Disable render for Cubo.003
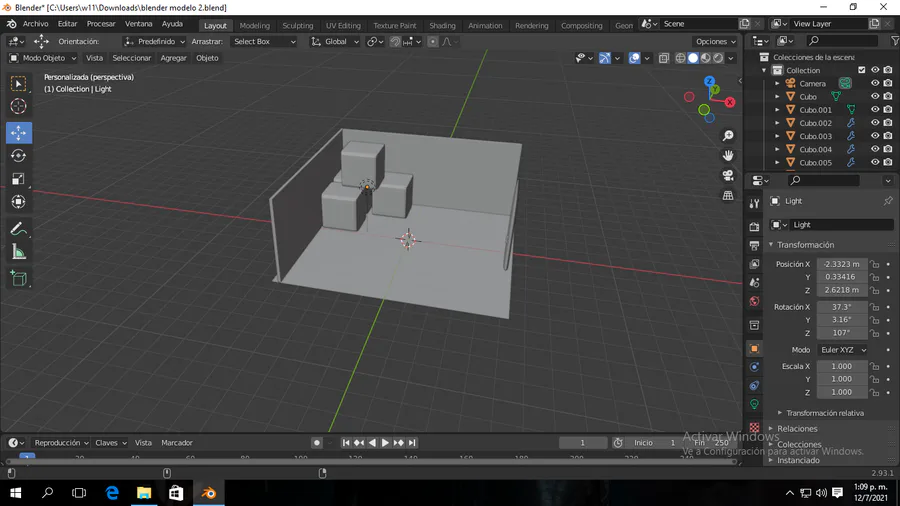 888,136
